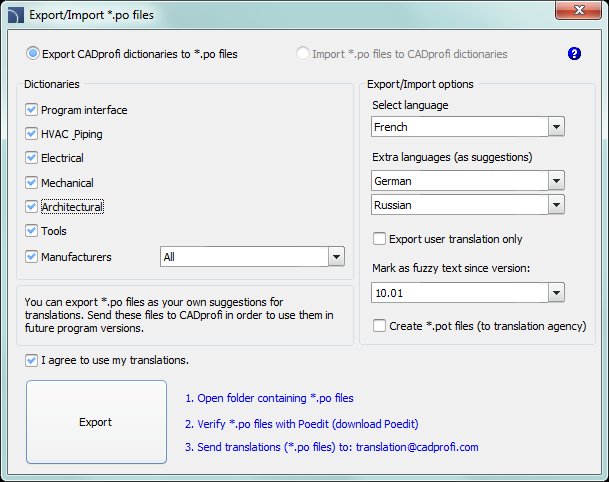Viewport: 609px width, 482px height.
Task: Expand the Manufacturers All dropdown
Action: point(336,257)
